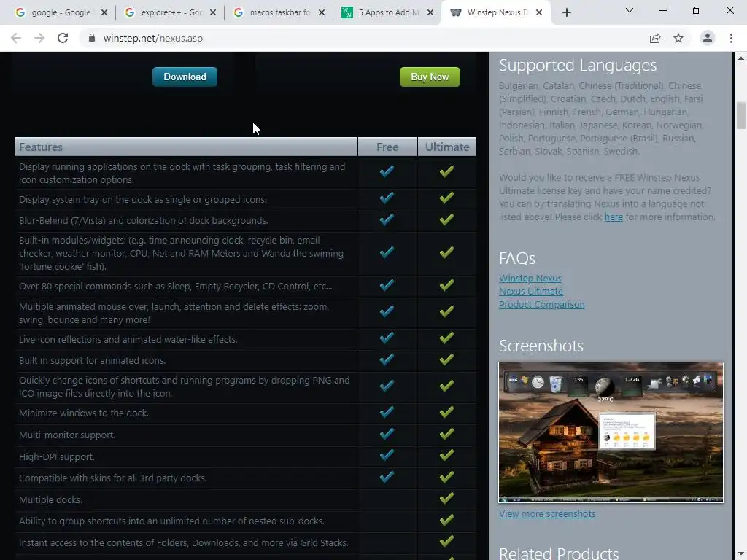747x560 pixels.
Task: Click 'View more screenshots' link
Action: (547, 514)
